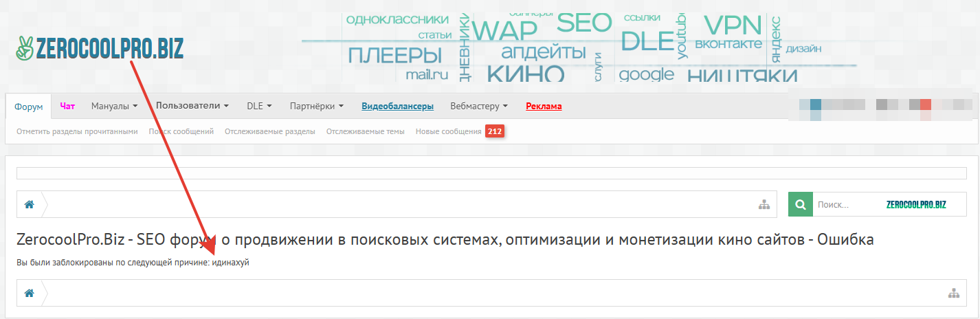Open the Поиск сообщений link

click(x=181, y=131)
